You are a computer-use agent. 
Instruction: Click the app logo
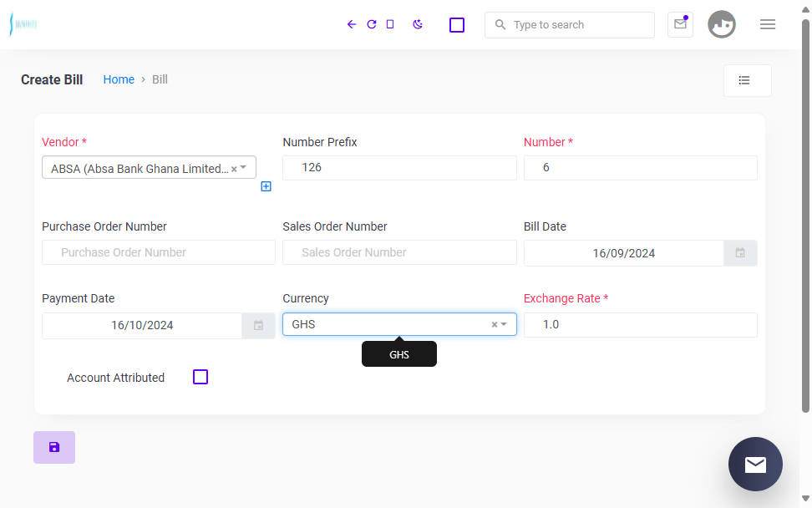tap(23, 24)
